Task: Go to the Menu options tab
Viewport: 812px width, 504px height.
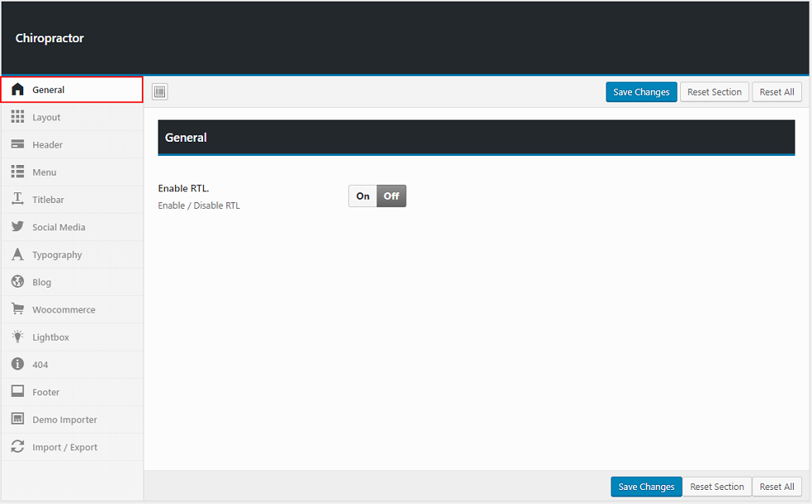Action: (45, 172)
